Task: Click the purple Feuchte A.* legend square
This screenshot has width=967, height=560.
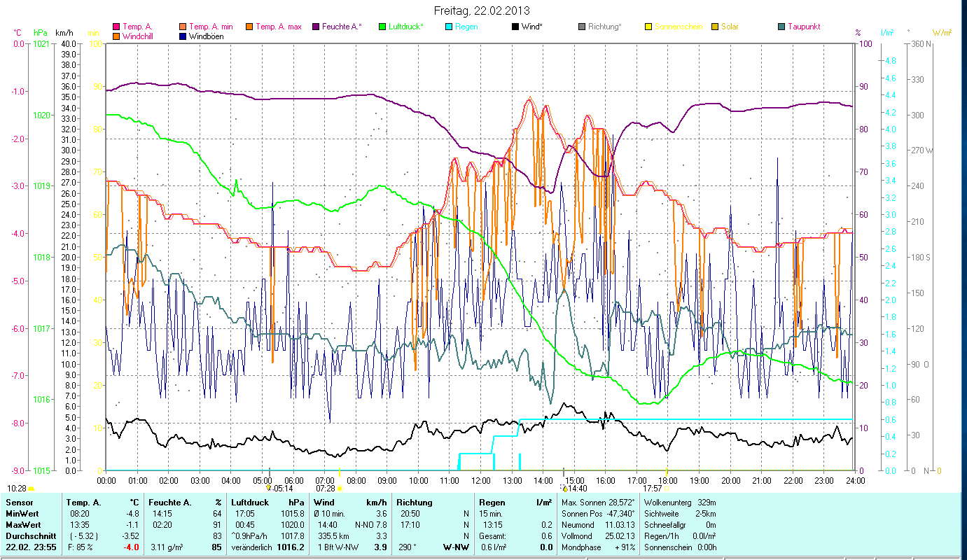Action: pos(315,27)
